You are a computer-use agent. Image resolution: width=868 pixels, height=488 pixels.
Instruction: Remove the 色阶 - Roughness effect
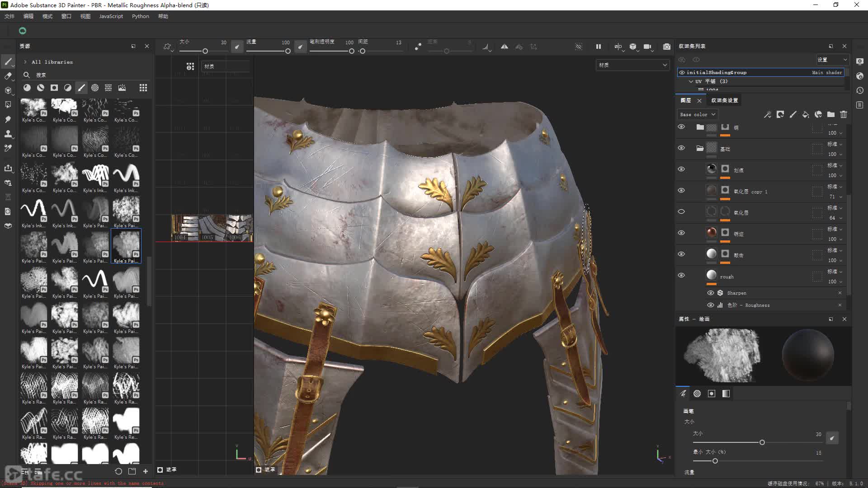(x=840, y=305)
